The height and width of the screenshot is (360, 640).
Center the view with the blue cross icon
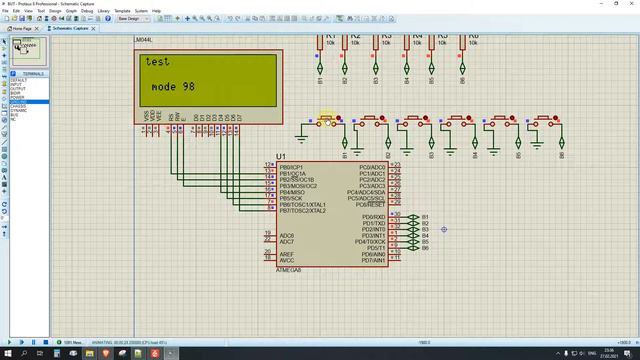click(x=187, y=19)
